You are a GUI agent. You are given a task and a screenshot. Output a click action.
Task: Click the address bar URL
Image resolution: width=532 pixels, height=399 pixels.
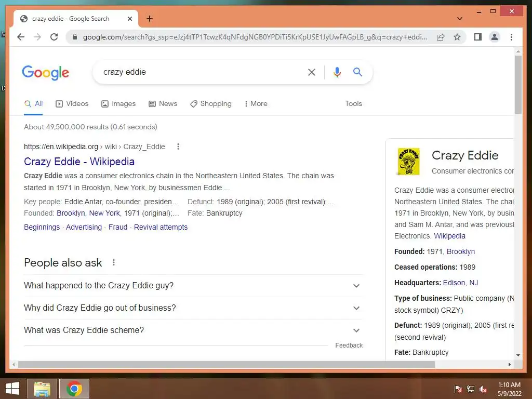(x=255, y=37)
